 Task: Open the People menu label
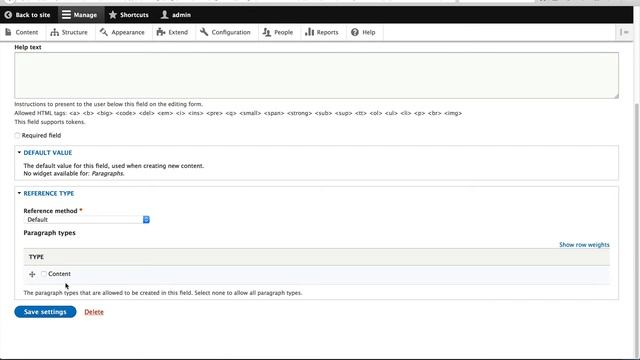coord(284,32)
